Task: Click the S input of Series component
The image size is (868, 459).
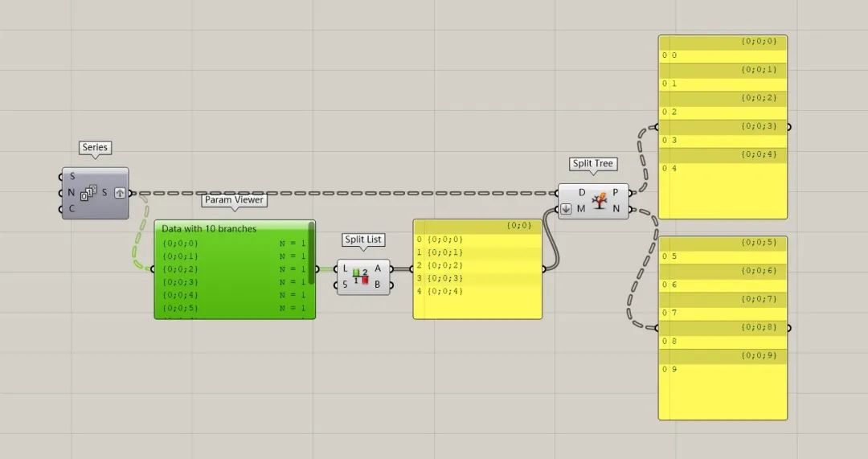Action: tap(72, 177)
